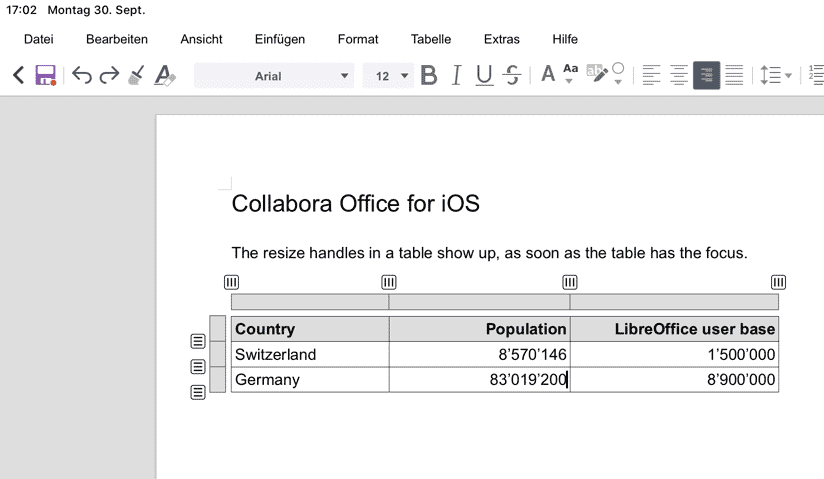Click the Save document icon

click(x=45, y=76)
